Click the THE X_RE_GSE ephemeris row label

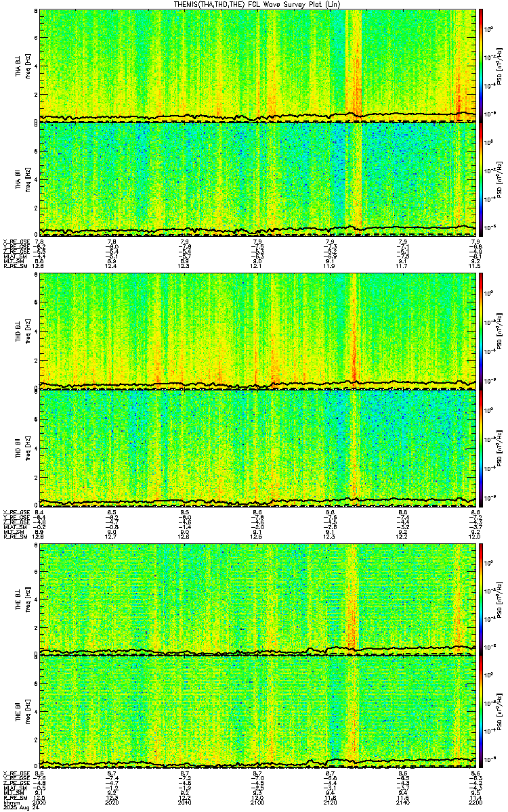click(x=16, y=773)
